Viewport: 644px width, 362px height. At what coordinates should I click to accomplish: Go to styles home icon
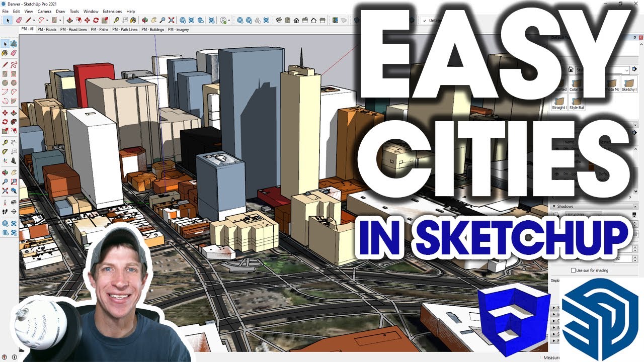point(571,69)
